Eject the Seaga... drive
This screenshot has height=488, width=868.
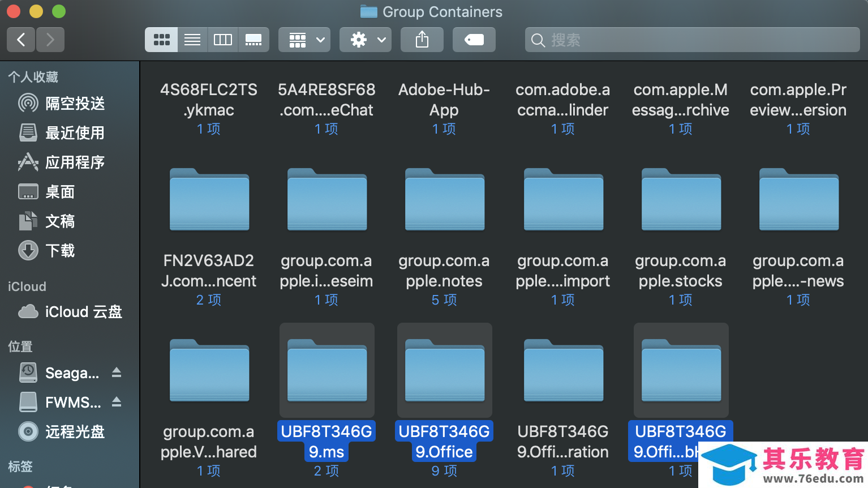[x=117, y=373]
